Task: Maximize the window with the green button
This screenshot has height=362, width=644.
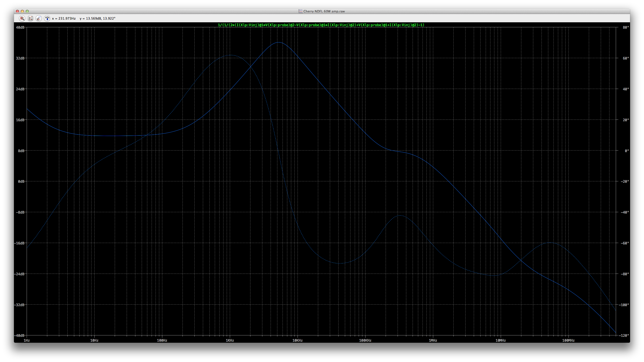Action: coord(27,11)
